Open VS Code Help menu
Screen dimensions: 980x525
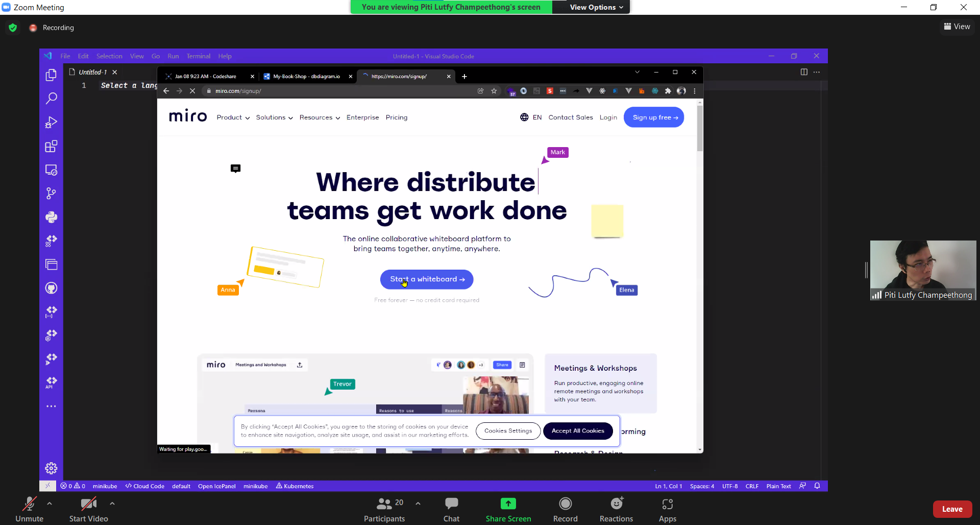tap(225, 56)
